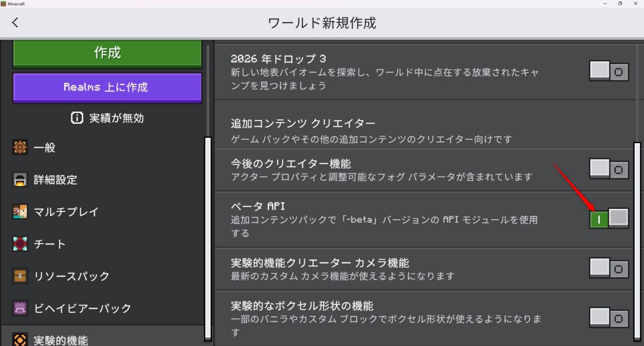The width and height of the screenshot is (644, 346).
Task: Switch to マルチプレイ tab
Action: (x=103, y=212)
